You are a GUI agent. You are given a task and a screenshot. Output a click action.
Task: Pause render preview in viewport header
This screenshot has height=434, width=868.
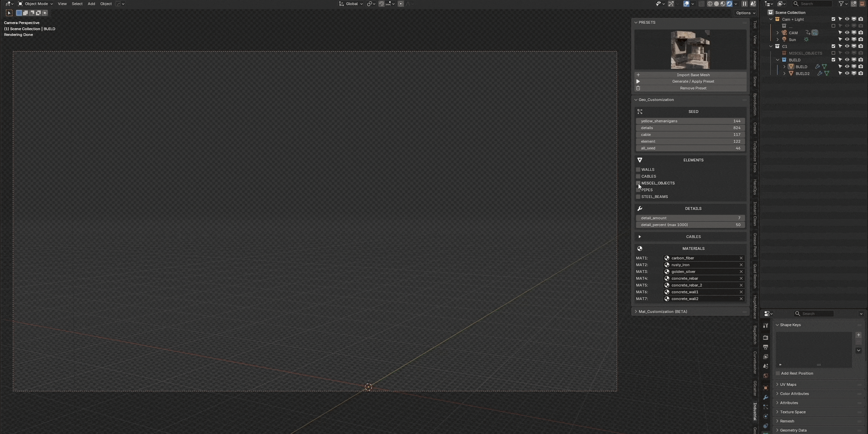coord(744,4)
